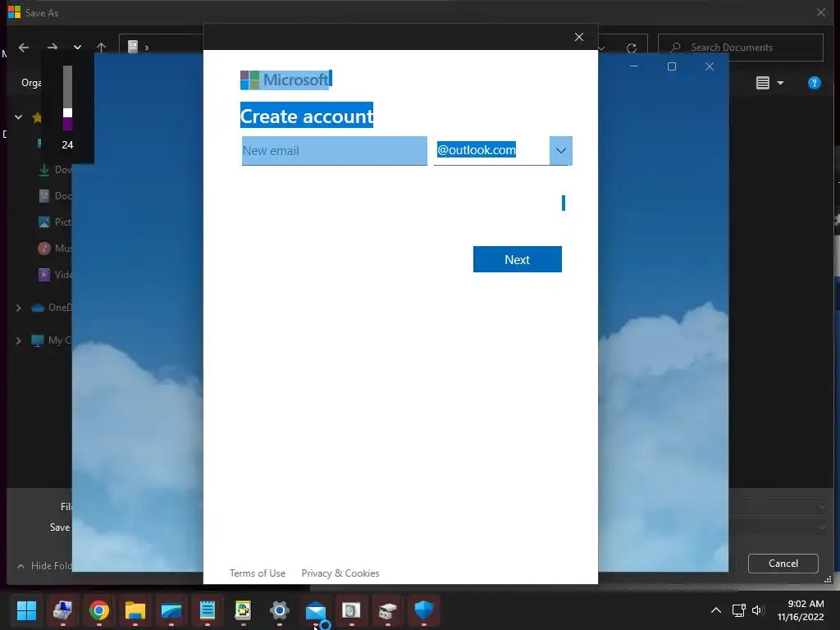Maximize the Mail window behind the dialog

[672, 66]
